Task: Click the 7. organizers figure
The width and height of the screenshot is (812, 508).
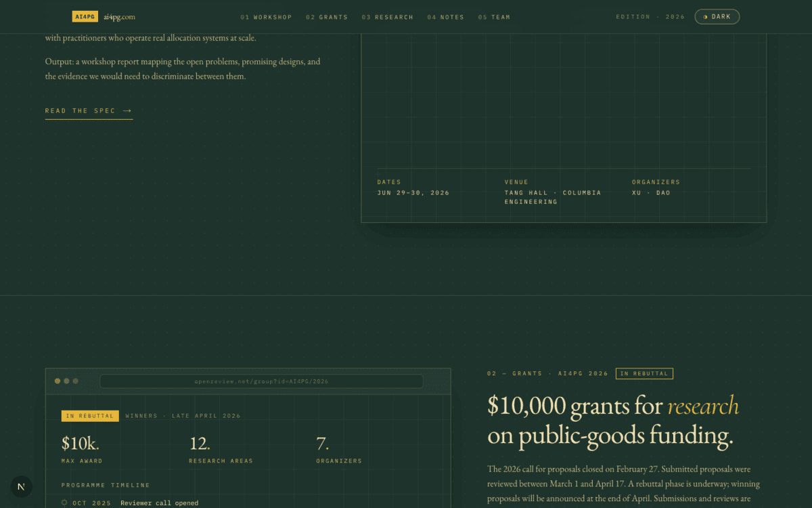Action: 323,444
